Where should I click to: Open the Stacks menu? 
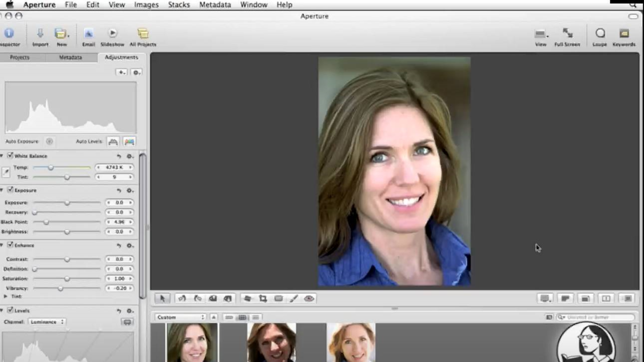[179, 5]
